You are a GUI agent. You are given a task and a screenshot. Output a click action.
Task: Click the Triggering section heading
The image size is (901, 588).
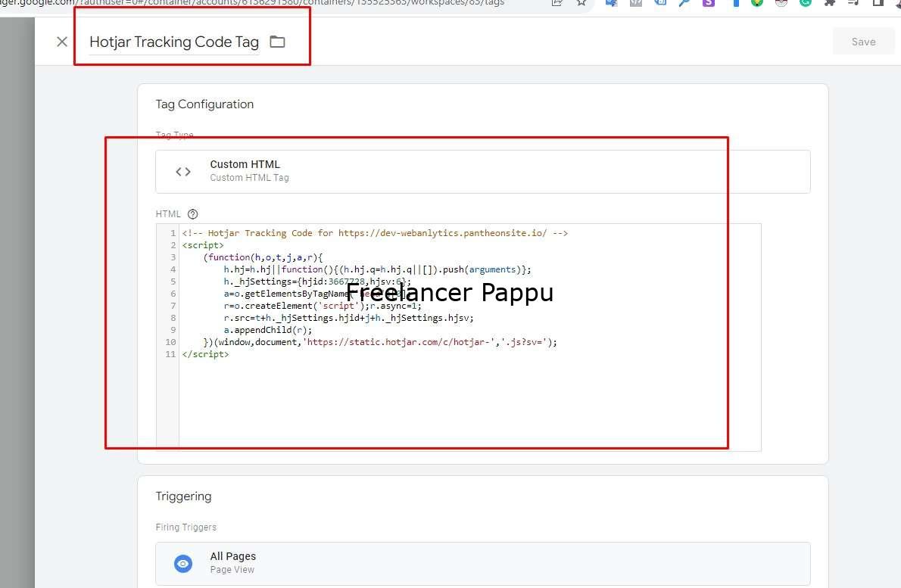pyautogui.click(x=183, y=496)
